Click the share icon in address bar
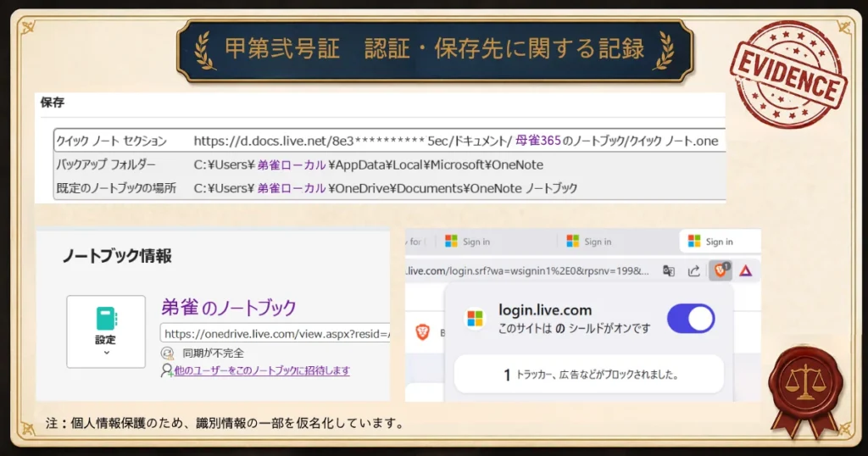Image resolution: width=868 pixels, height=456 pixels. [x=693, y=270]
